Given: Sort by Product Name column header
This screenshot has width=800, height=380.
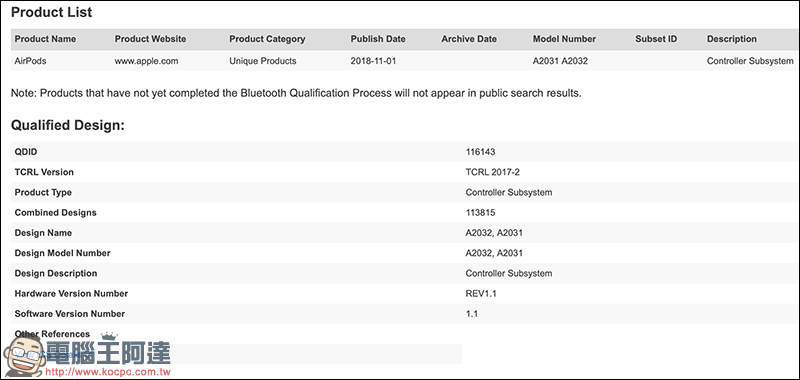Looking at the screenshot, I should (45, 39).
